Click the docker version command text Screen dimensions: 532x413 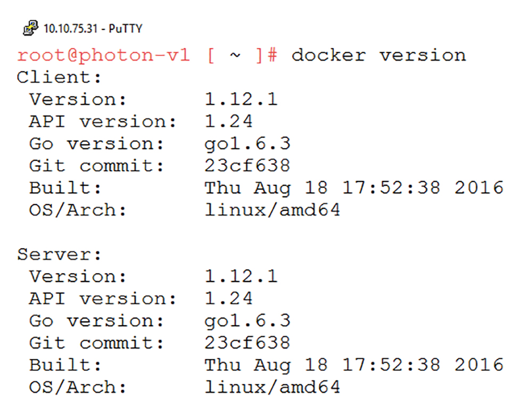point(379,55)
